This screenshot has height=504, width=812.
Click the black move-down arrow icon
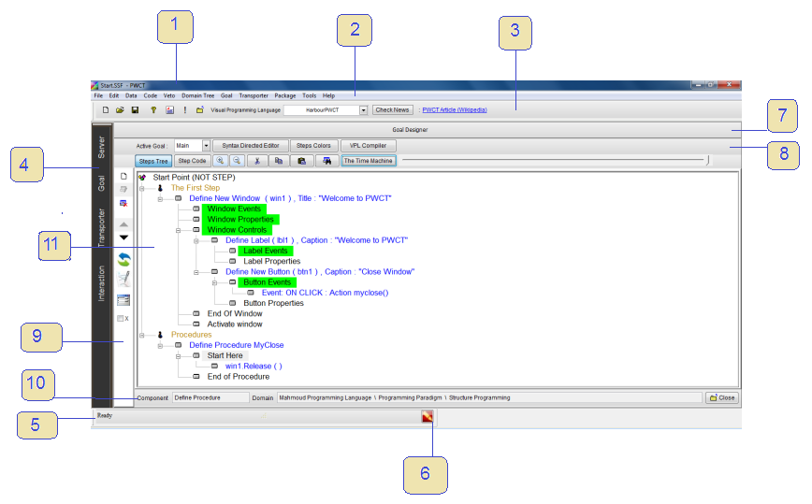pos(123,238)
